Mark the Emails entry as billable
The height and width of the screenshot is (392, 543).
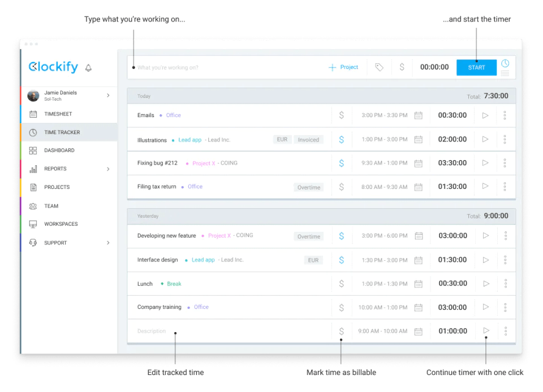[341, 115]
